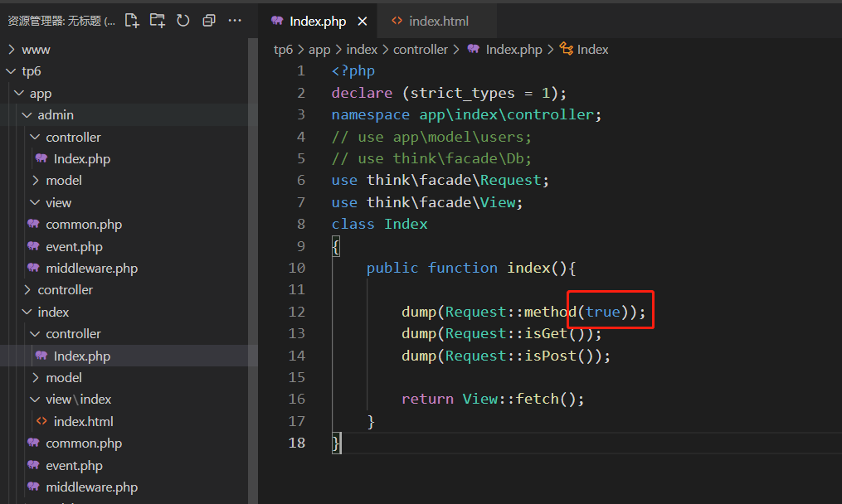
Task: Click the New File icon in explorer header
Action: (x=132, y=21)
